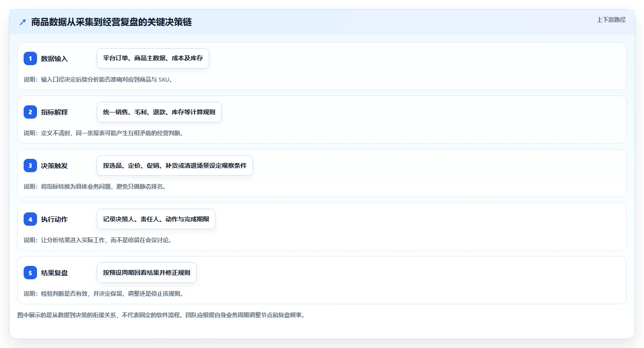Click the 上下游路径 label in header
This screenshot has height=348, width=644.
(x=611, y=20)
